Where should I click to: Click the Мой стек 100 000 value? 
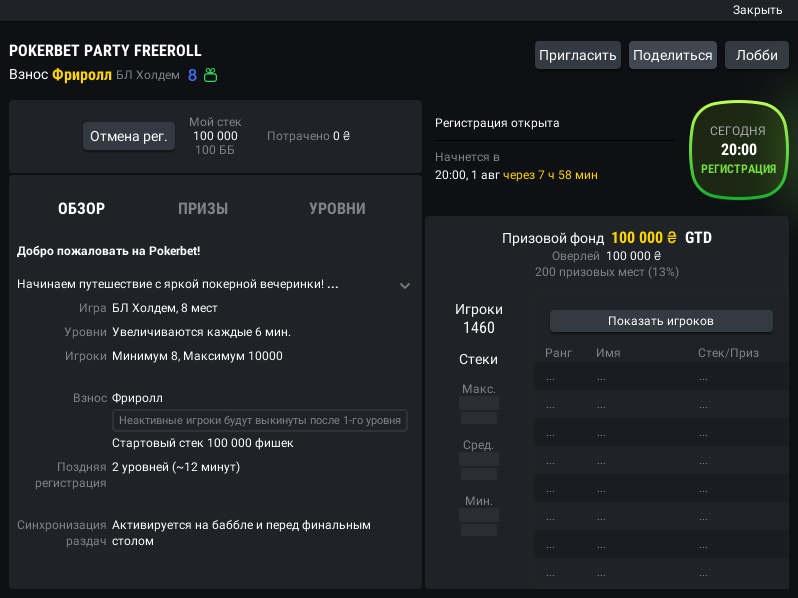click(x=215, y=136)
